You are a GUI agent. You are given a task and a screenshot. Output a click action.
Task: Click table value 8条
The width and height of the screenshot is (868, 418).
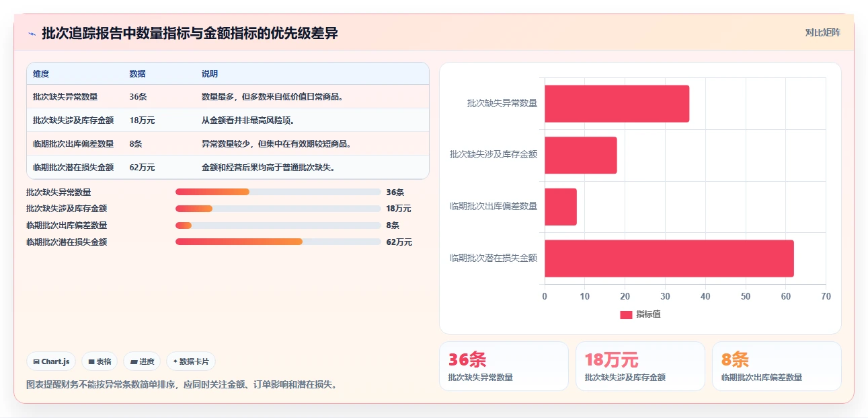[136, 144]
